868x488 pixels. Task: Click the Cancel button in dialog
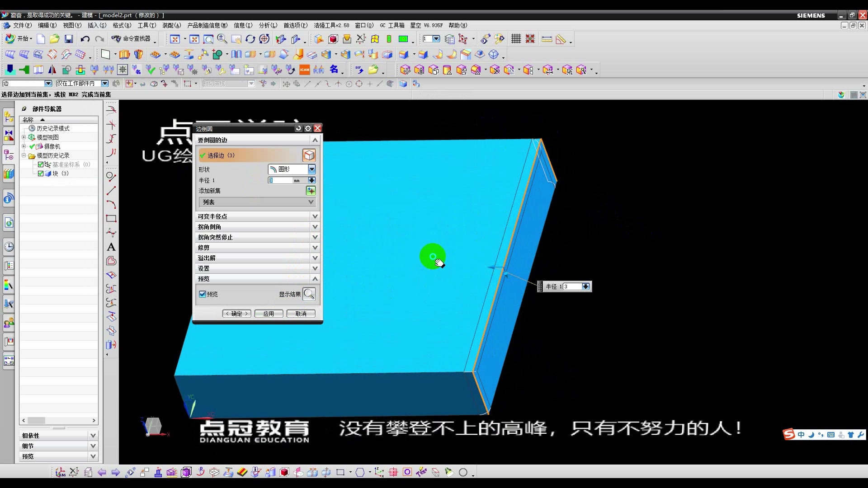coord(301,314)
